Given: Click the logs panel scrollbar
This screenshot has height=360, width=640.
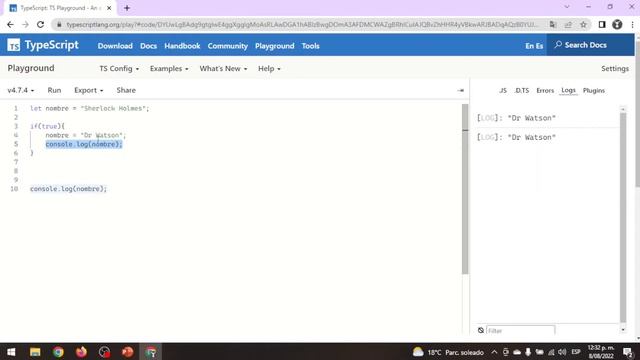Looking at the screenshot, I should pos(623,217).
